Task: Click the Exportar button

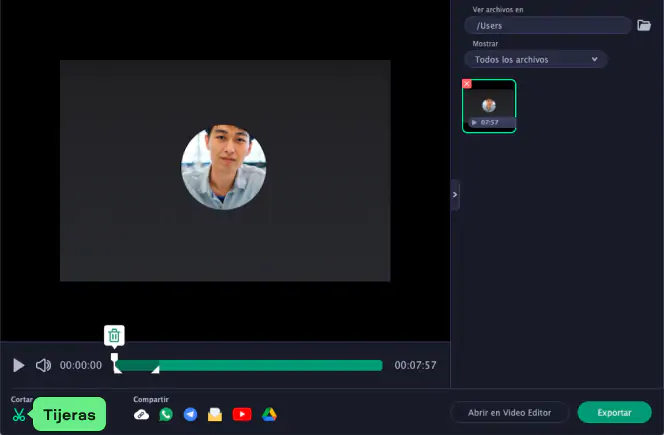Action: [x=614, y=413]
